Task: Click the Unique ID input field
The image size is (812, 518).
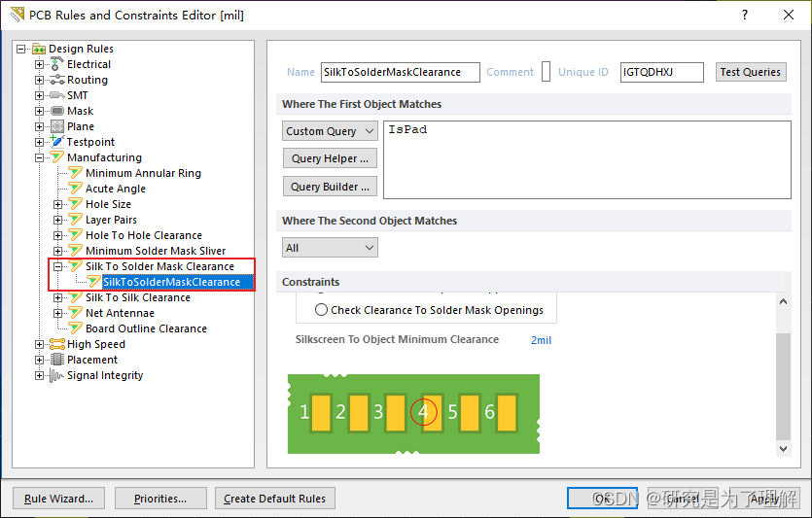Action: pos(662,72)
